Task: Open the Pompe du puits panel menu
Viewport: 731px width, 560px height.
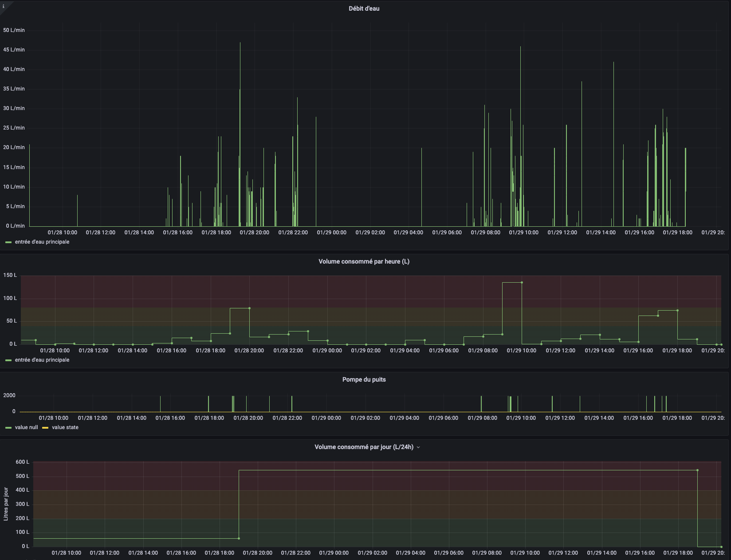Action: 364,379
